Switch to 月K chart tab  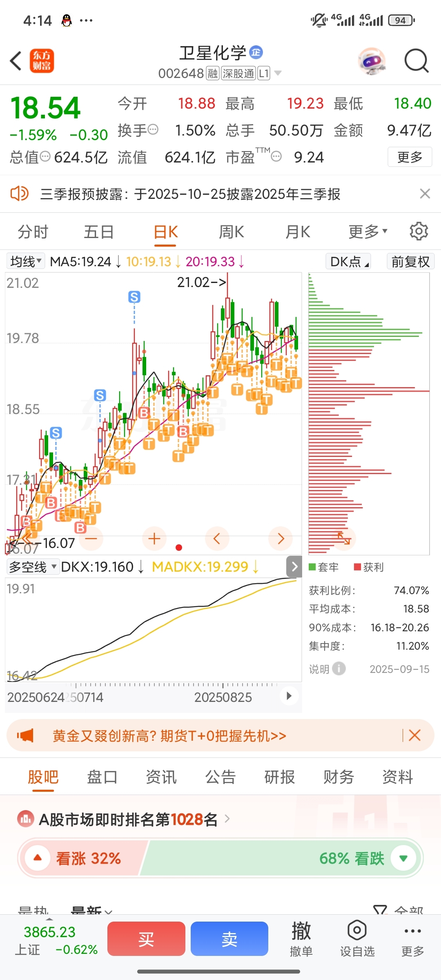(x=298, y=232)
